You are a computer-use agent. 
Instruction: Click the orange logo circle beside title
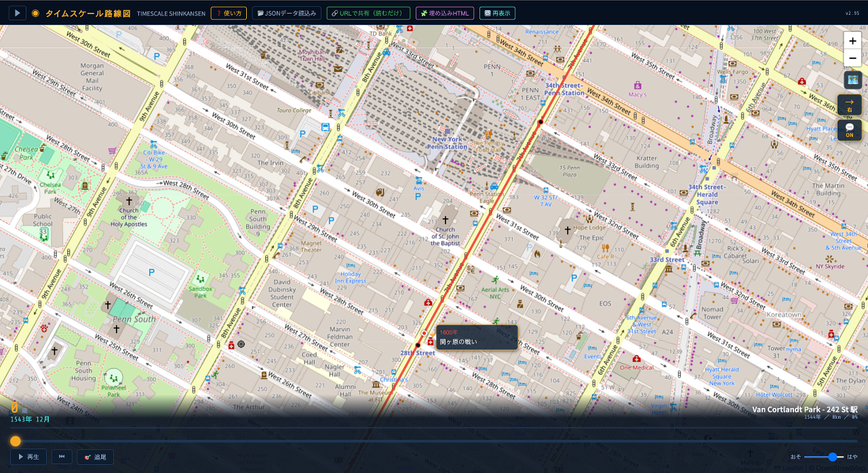tap(35, 13)
